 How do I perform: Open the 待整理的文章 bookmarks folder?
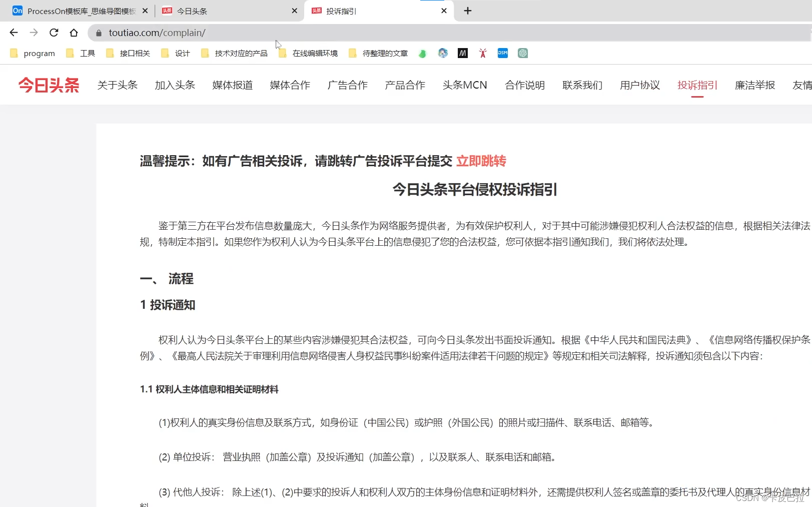378,53
